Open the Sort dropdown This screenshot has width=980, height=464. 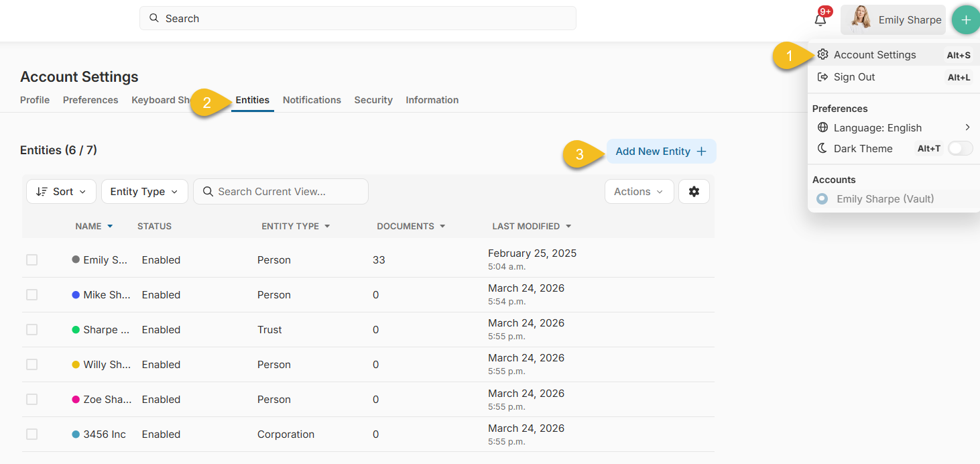tap(61, 191)
